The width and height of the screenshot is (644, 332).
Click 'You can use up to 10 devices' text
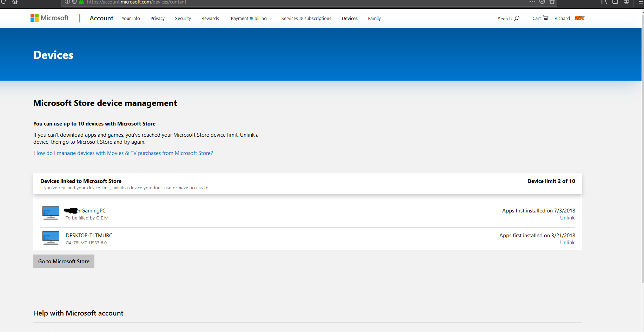pyautogui.click(x=94, y=124)
